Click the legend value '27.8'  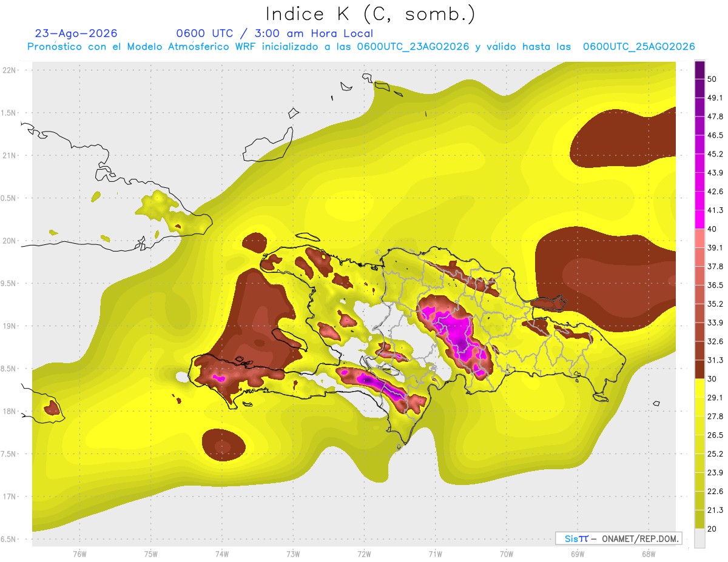coord(715,416)
